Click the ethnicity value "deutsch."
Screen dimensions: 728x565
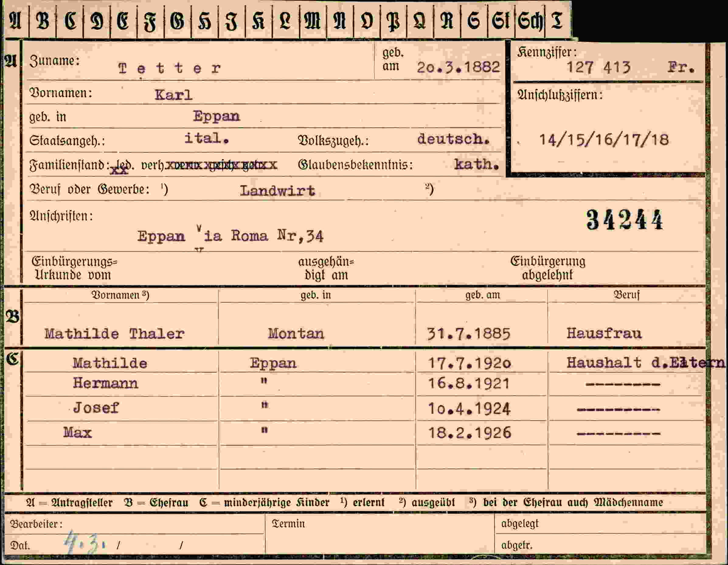pyautogui.click(x=453, y=139)
